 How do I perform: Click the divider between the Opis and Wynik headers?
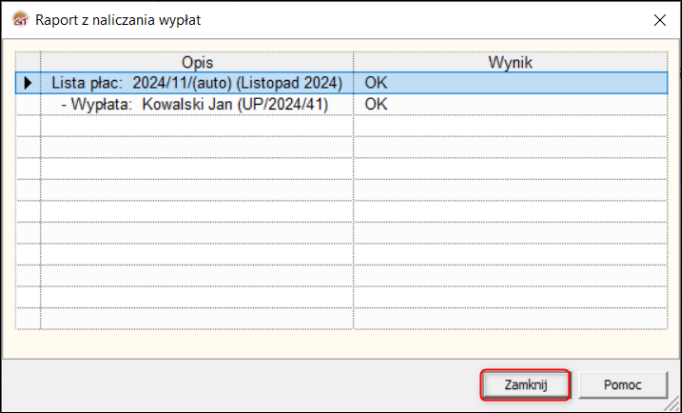[354, 62]
